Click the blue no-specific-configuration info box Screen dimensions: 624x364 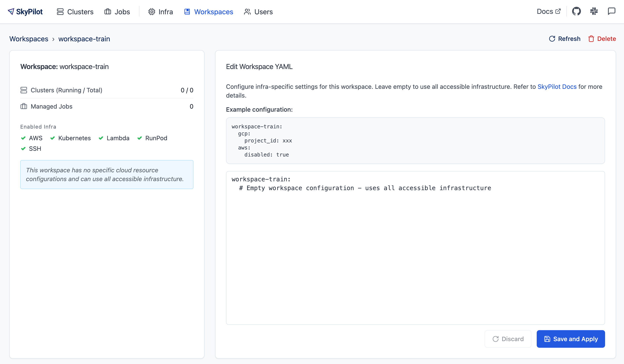[107, 174]
